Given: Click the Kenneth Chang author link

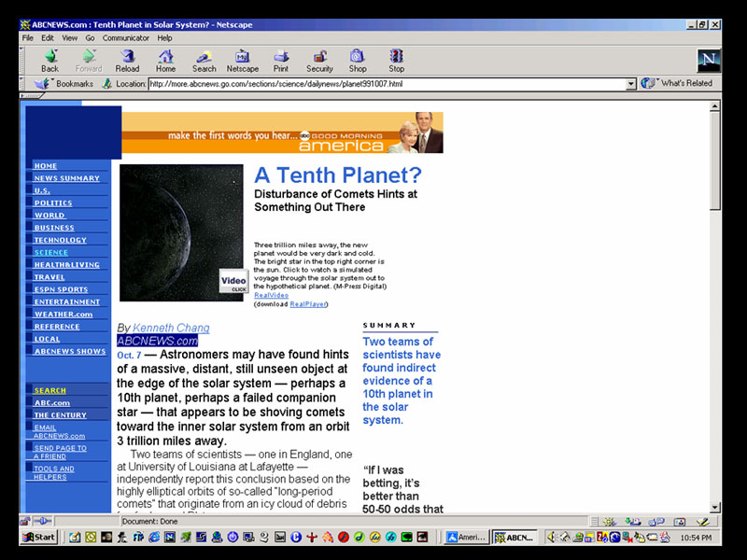Looking at the screenshot, I should pyautogui.click(x=171, y=328).
